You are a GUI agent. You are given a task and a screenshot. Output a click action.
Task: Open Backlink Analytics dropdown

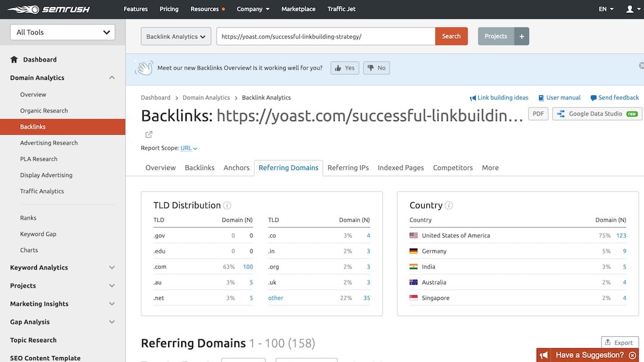click(176, 36)
